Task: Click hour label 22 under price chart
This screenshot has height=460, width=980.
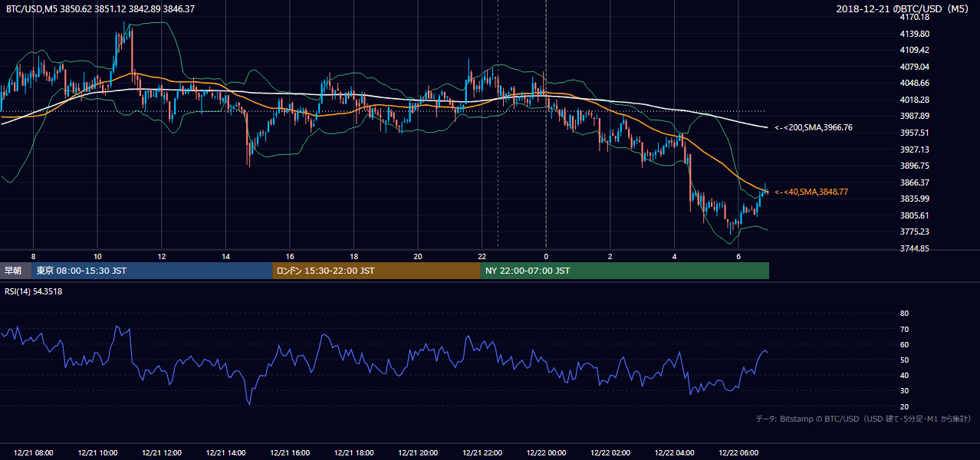Action: 482,256
